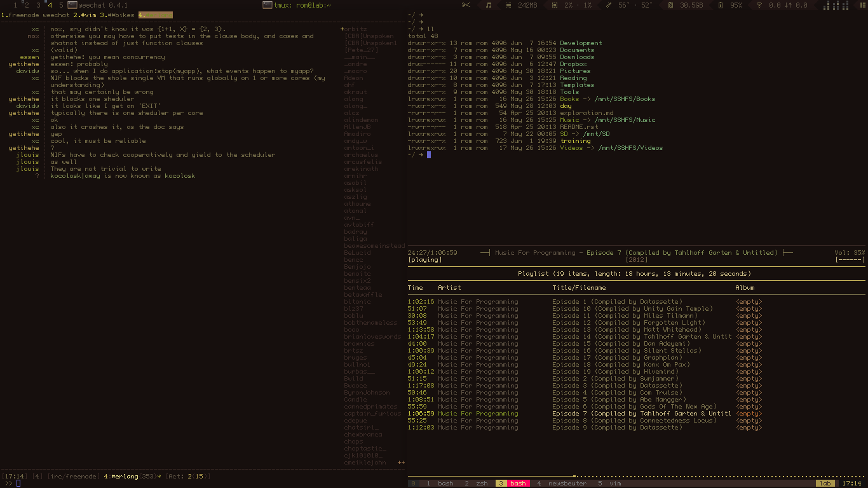
Task: Click the README.rst file name
Action: 579,126
